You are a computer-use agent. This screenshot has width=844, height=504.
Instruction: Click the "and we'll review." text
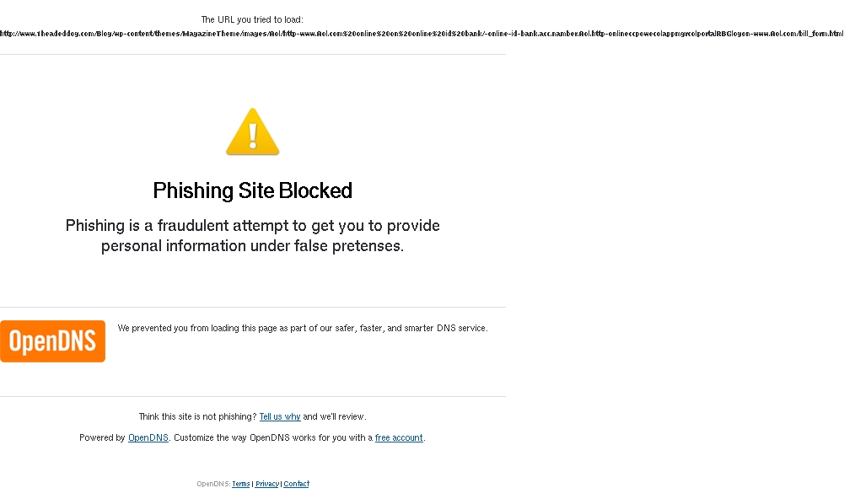(x=335, y=417)
